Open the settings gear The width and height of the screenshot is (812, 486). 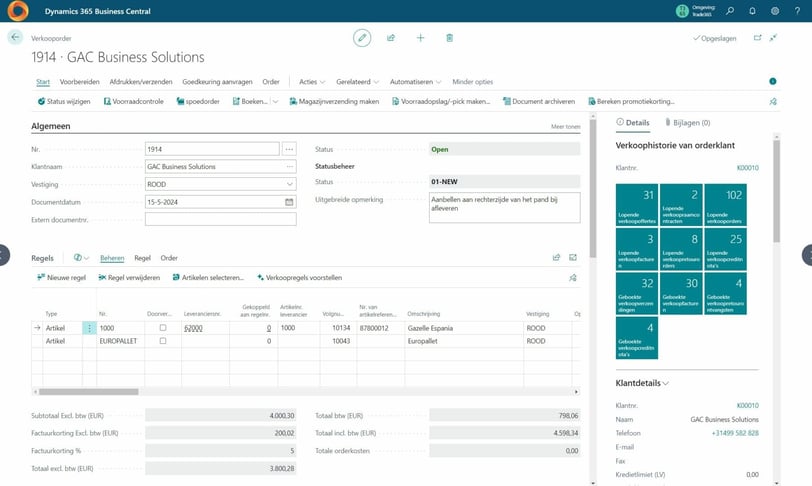(775, 11)
